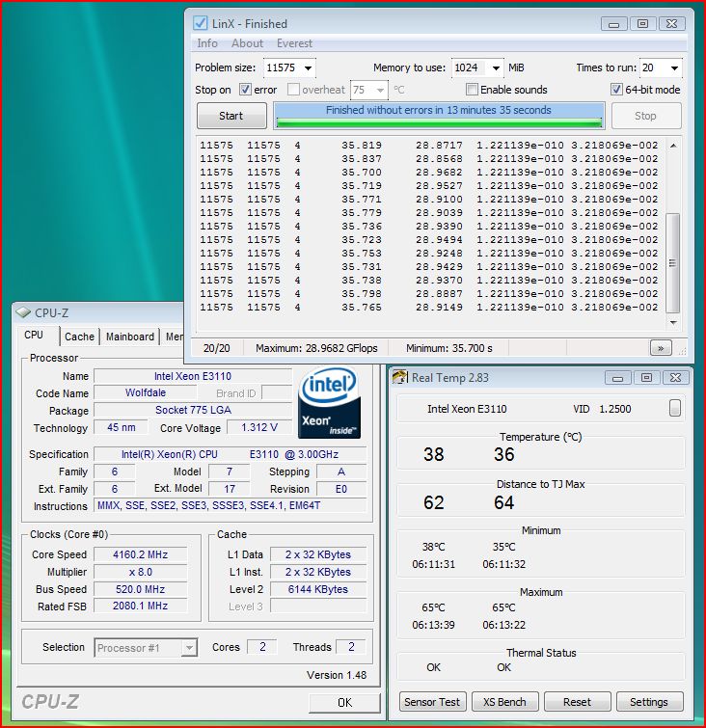Click the Cores count field in CPU-Z
Screen dimensions: 706x728
pyautogui.click(x=262, y=647)
